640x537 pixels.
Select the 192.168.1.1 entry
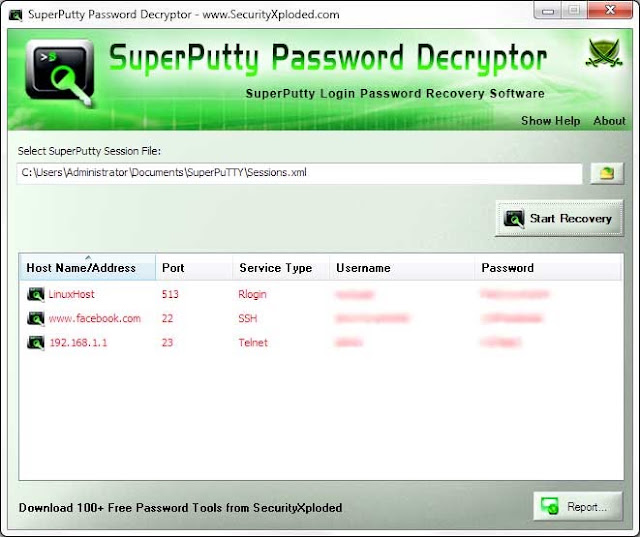click(78, 343)
